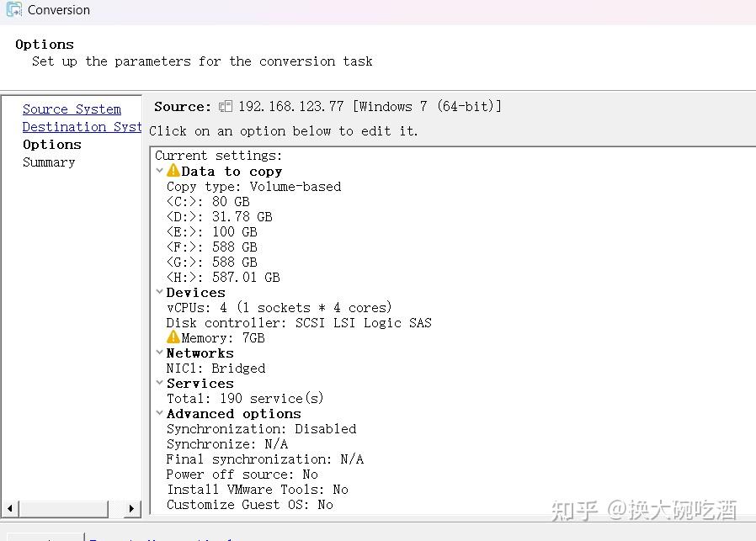Open the Source System step

coord(72,109)
